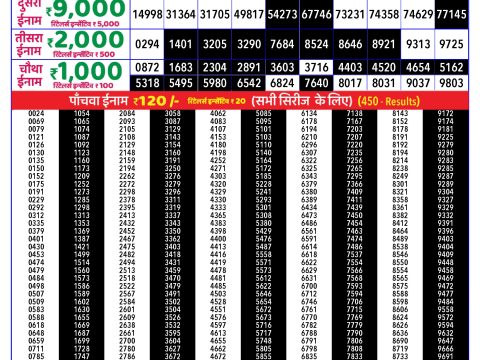Screen dimensions: 480x360
Task: Click fourth prize number 4654
Action: point(418,67)
